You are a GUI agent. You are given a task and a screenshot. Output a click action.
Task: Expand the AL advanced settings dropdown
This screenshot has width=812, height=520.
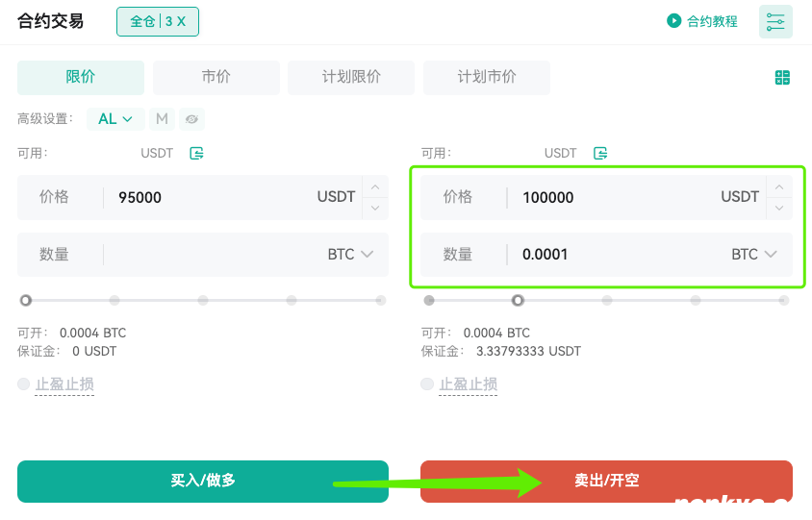(115, 119)
